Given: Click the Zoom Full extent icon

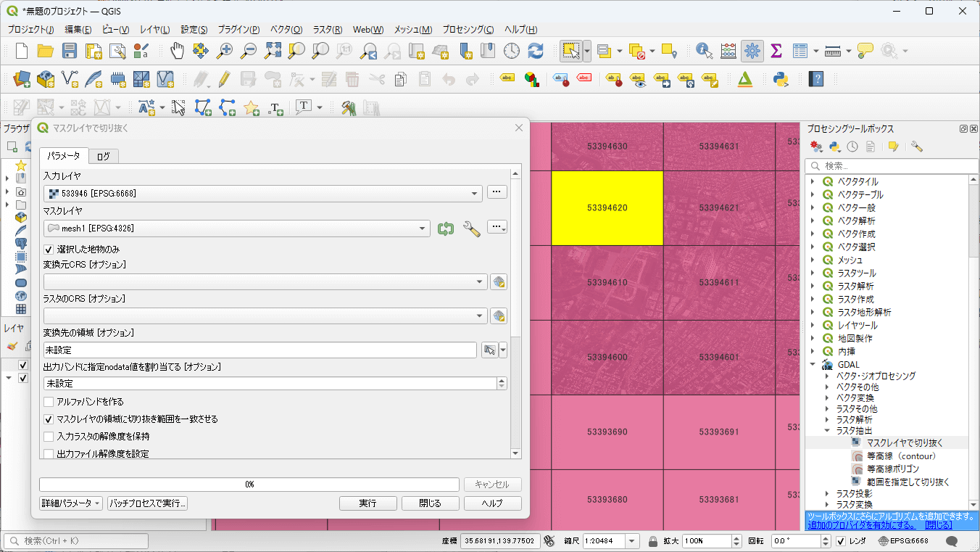Looking at the screenshot, I should click(273, 51).
